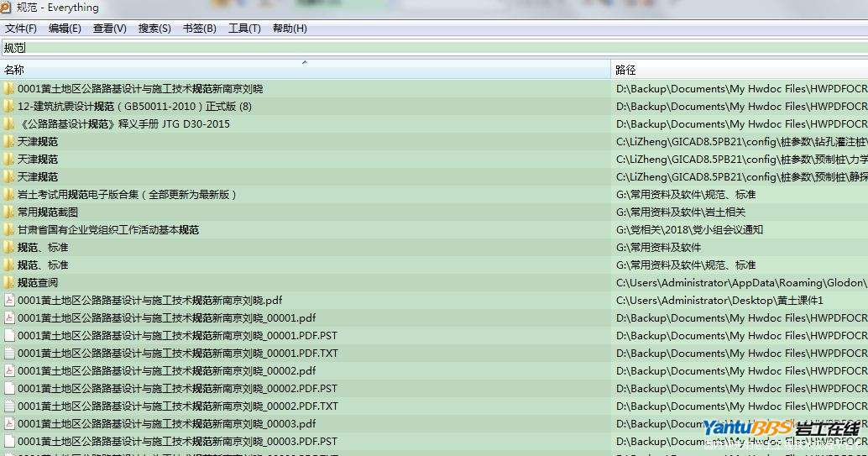Click the 常用规范截图 folder icon
Screen dimensions: 868x456
point(8,212)
